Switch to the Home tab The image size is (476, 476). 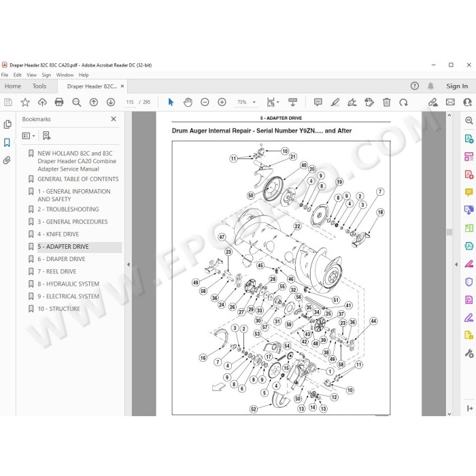(13, 86)
